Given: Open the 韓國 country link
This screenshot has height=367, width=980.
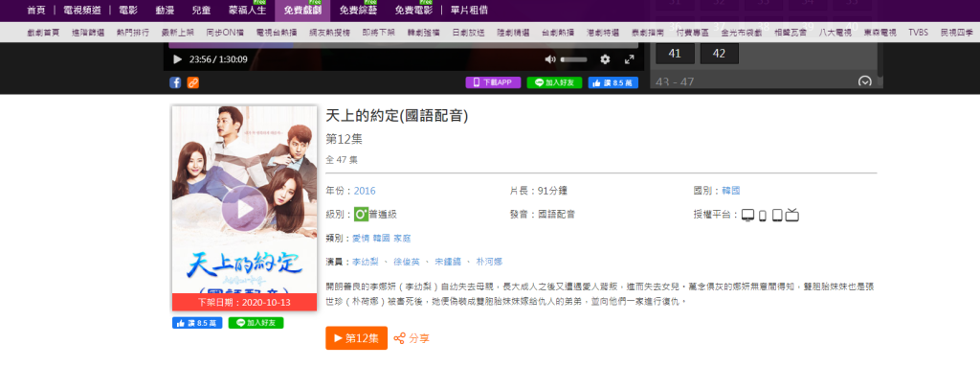Looking at the screenshot, I should pos(731,191).
